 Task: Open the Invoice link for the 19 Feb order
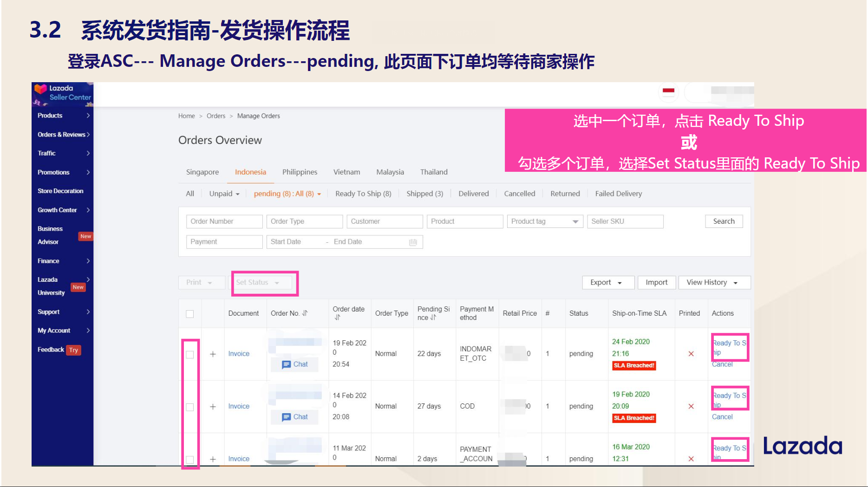[239, 354]
